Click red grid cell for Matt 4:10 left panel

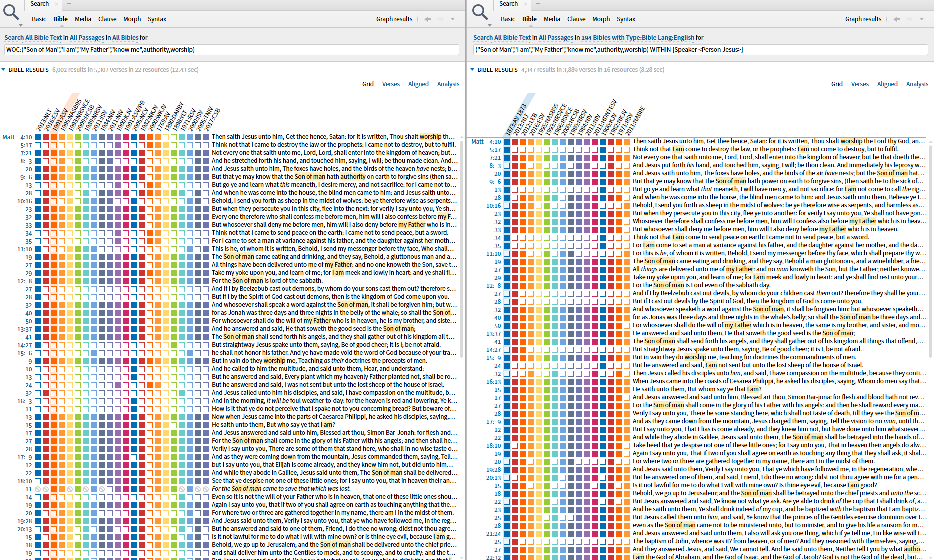pos(46,137)
